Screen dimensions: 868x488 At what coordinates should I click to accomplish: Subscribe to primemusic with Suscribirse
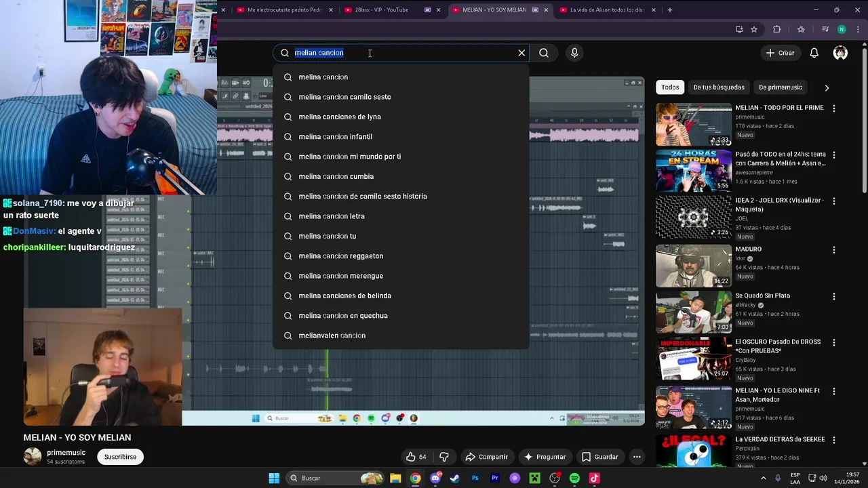coord(120,457)
